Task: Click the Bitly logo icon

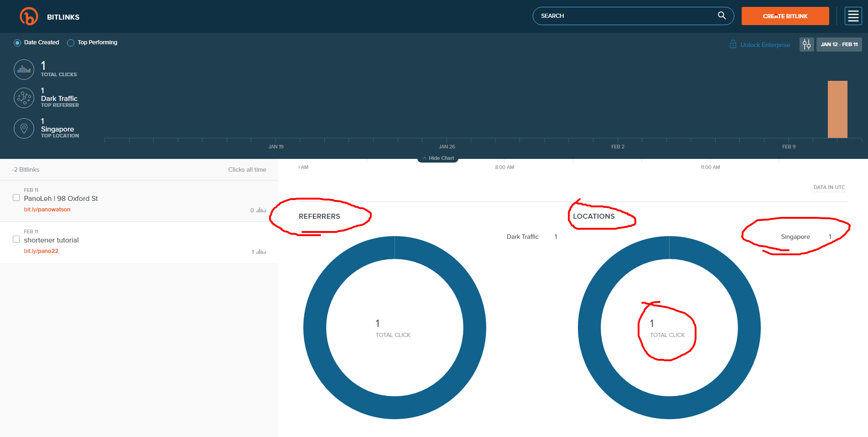Action: coord(29,16)
